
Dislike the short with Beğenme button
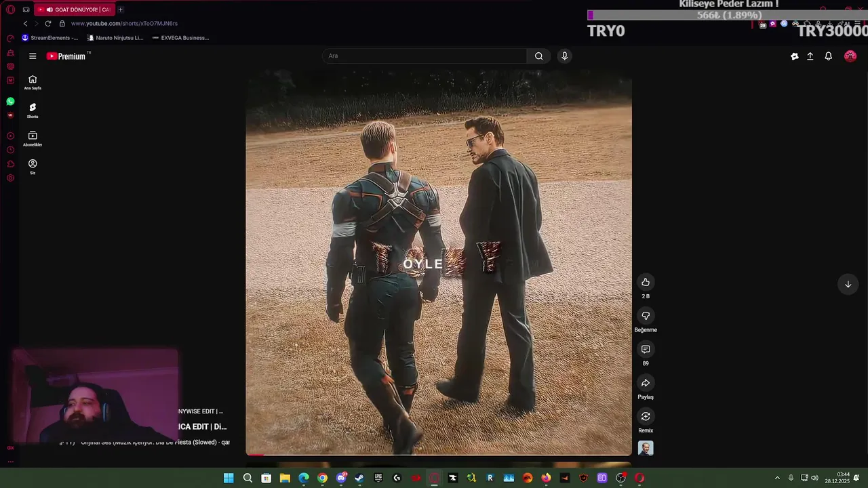click(x=646, y=316)
